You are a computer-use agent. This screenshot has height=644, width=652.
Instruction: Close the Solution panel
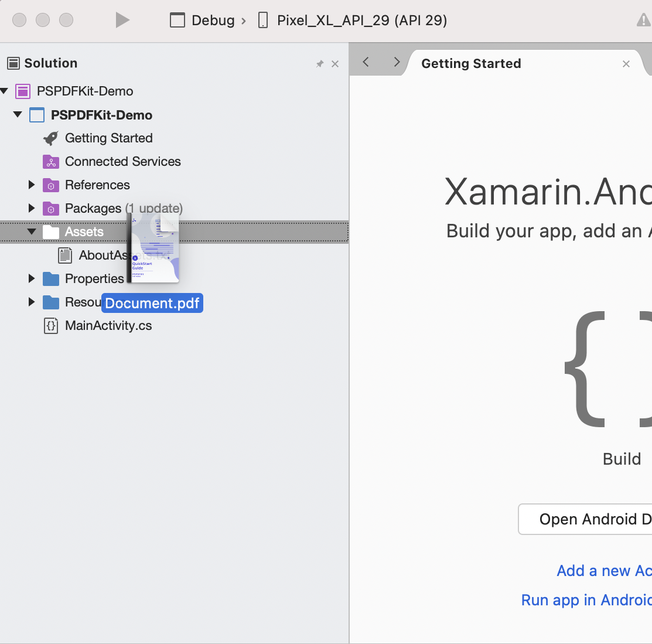point(334,64)
